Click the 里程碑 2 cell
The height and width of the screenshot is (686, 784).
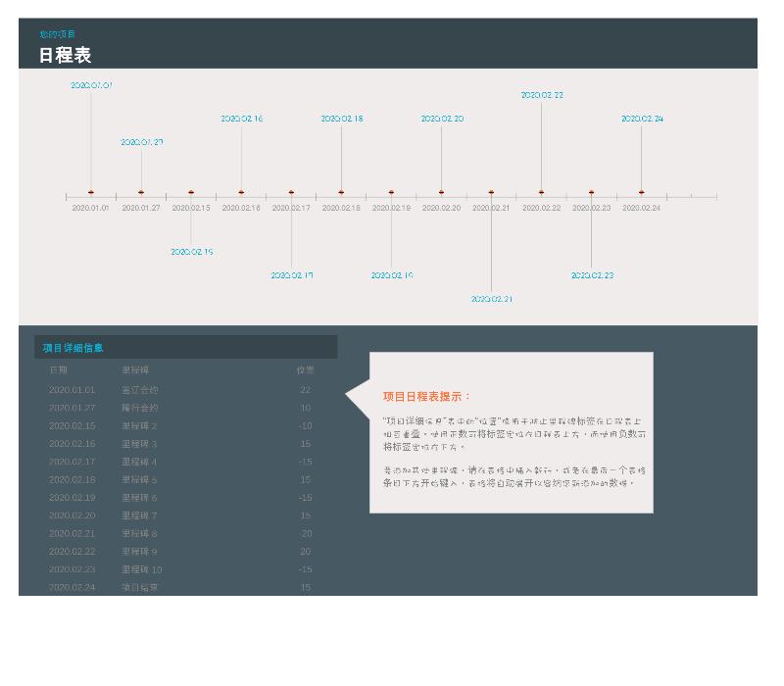click(139, 426)
